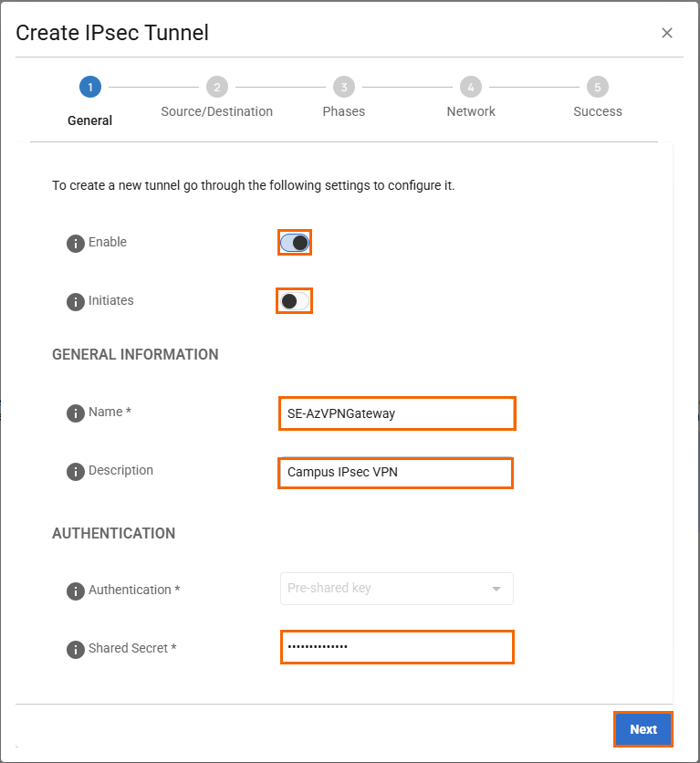700x763 pixels.
Task: Select step 4 Network in wizard
Action: (x=470, y=88)
